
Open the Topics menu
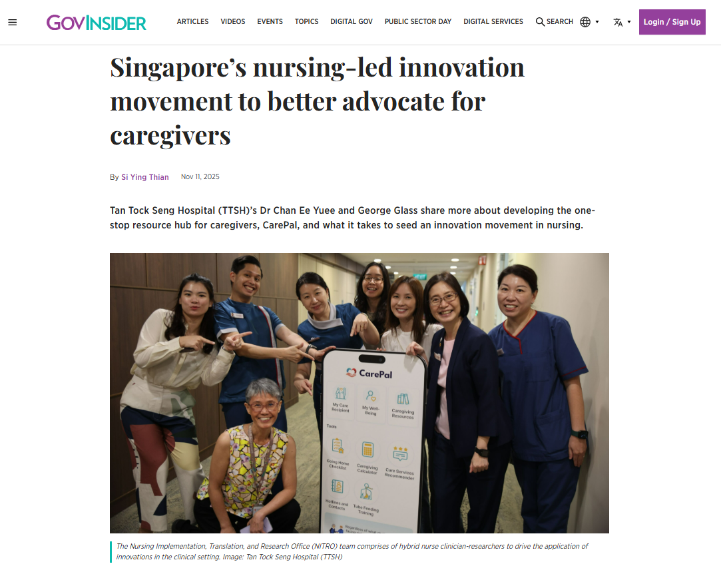306,21
